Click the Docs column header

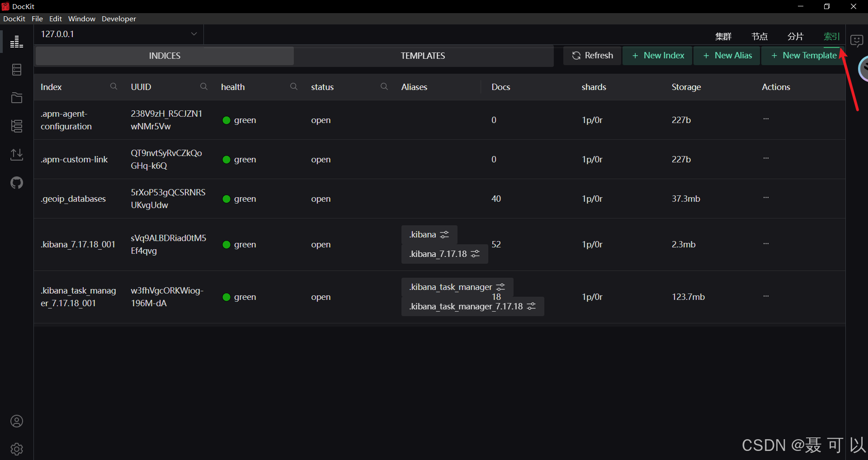501,87
